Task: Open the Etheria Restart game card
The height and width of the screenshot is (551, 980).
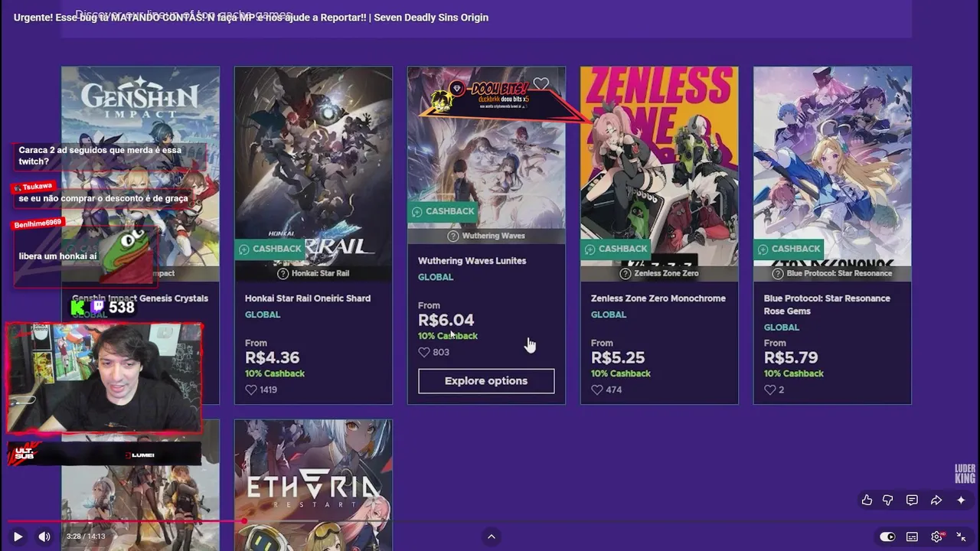Action: coord(313,484)
